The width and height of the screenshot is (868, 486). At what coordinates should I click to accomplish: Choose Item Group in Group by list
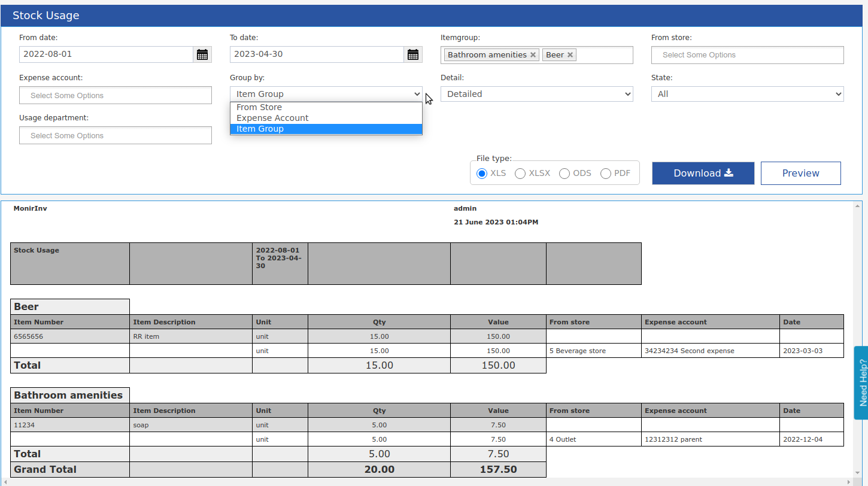click(326, 129)
